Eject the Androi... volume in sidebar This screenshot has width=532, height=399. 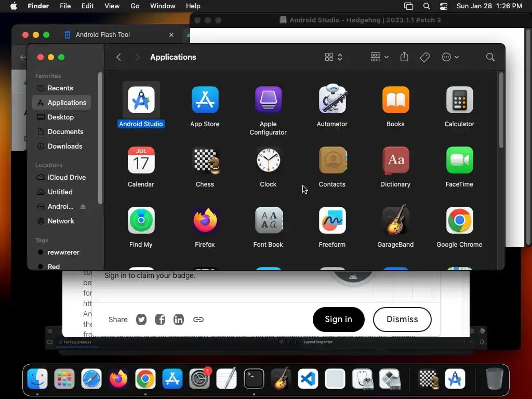coord(83,206)
